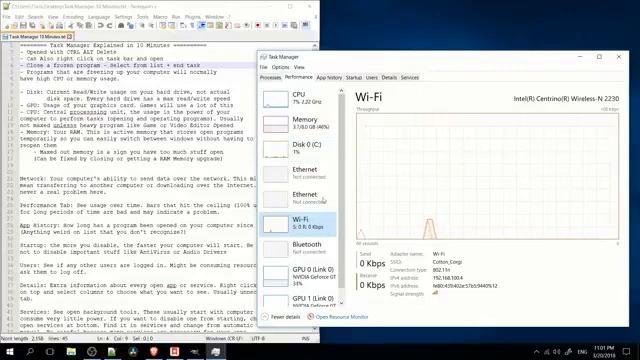
Task: Click the Notepad++ taskbar icon
Action: [112, 351]
